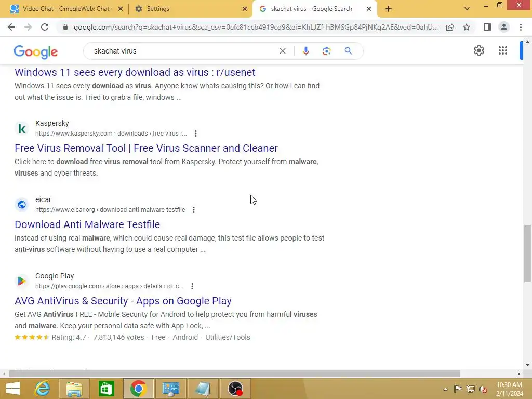The image size is (532, 399).
Task: Click the forward navigation arrow
Action: pyautogui.click(x=28, y=27)
